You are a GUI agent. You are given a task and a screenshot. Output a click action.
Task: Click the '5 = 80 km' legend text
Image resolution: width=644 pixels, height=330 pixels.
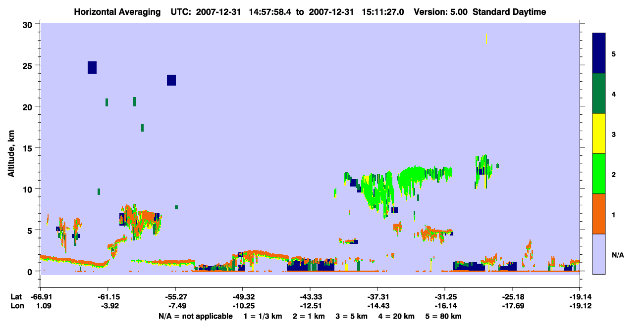point(443,316)
